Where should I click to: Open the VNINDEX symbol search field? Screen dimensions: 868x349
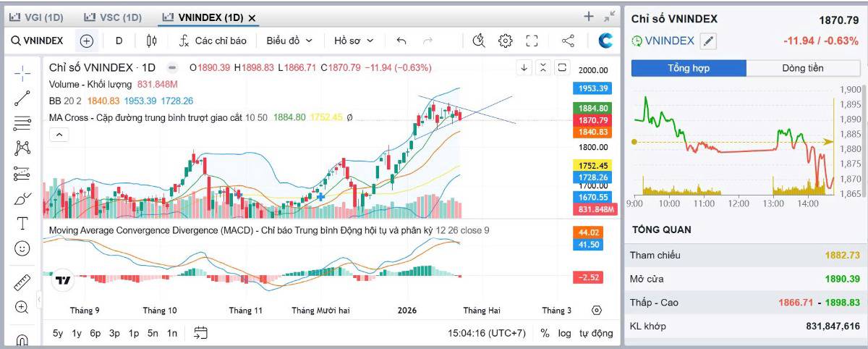[38, 41]
